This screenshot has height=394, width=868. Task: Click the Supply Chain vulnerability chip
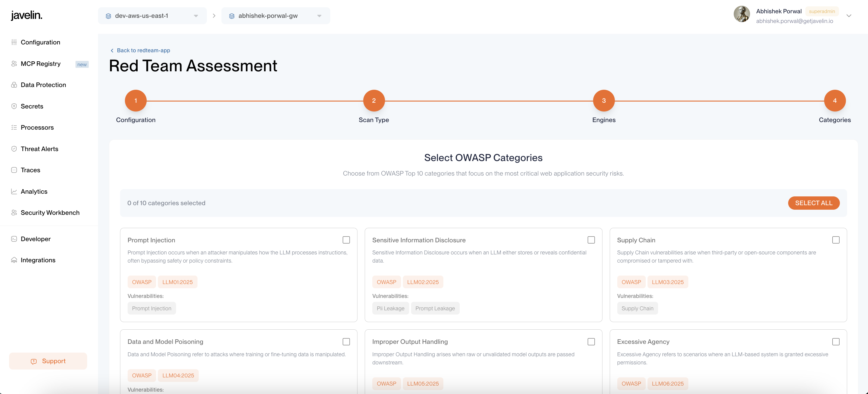click(637, 308)
